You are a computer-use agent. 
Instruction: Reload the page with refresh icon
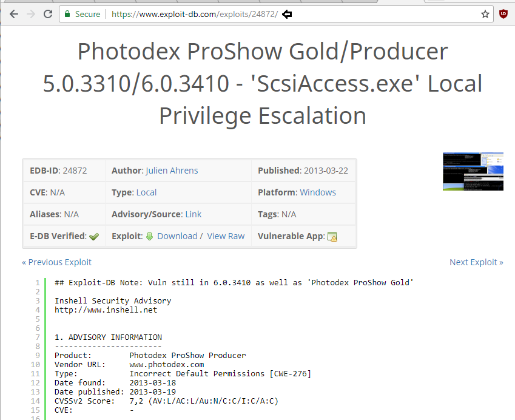tap(48, 14)
